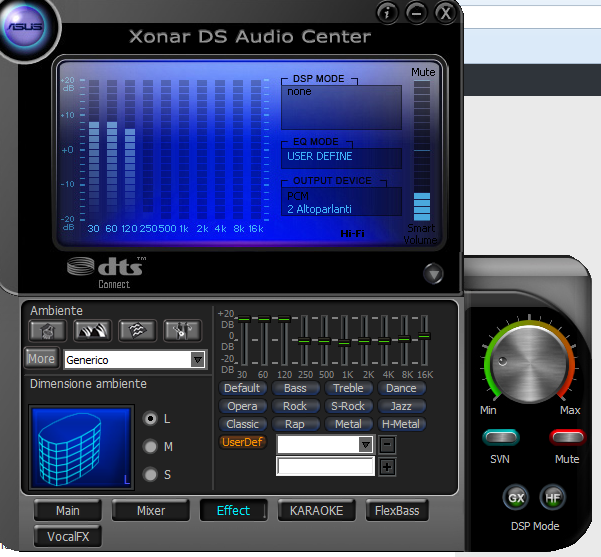Screen dimensions: 601x557
Task: Collapse panel with round down-arrow button
Action: [434, 274]
